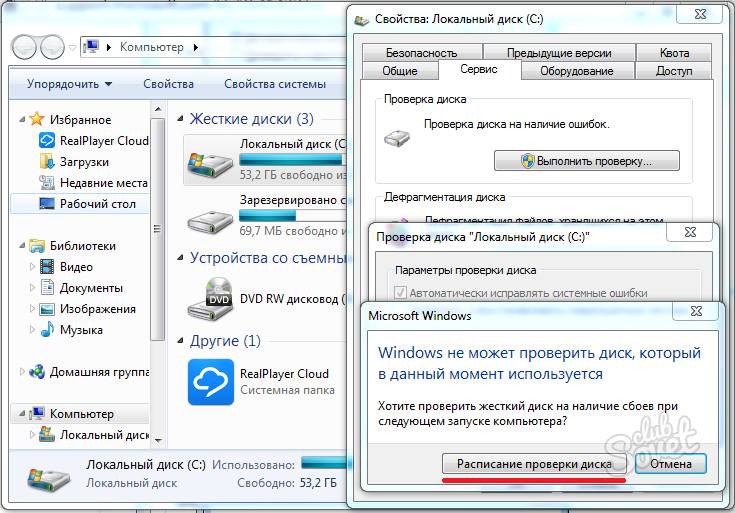The image size is (735, 513).
Task: Click the Избранное star icon
Action: (37, 119)
